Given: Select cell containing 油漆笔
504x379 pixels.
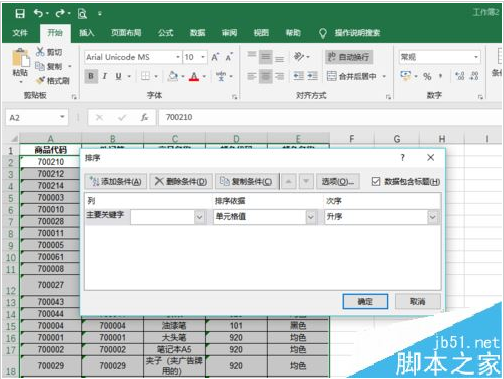Looking at the screenshot, I should [x=174, y=326].
